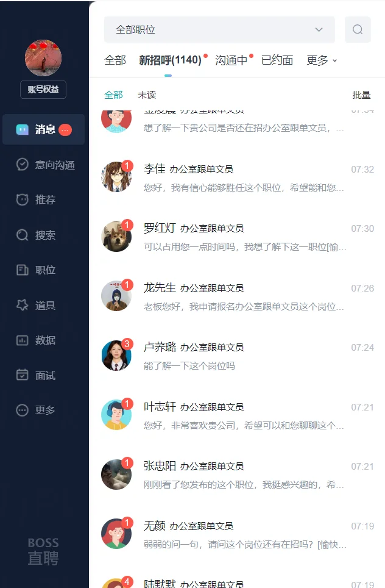Click the 账号权益 button

click(43, 89)
